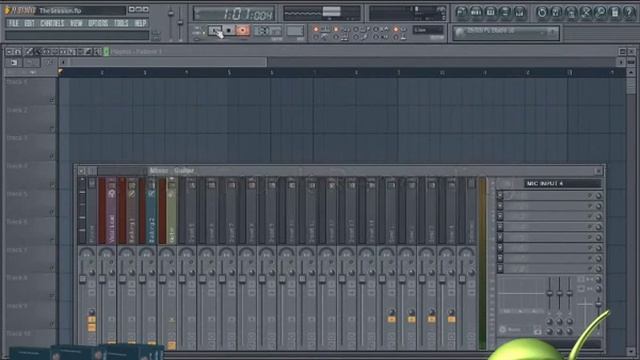Open the FILE menu
Viewport: 640px width, 360px height.
tap(13, 23)
